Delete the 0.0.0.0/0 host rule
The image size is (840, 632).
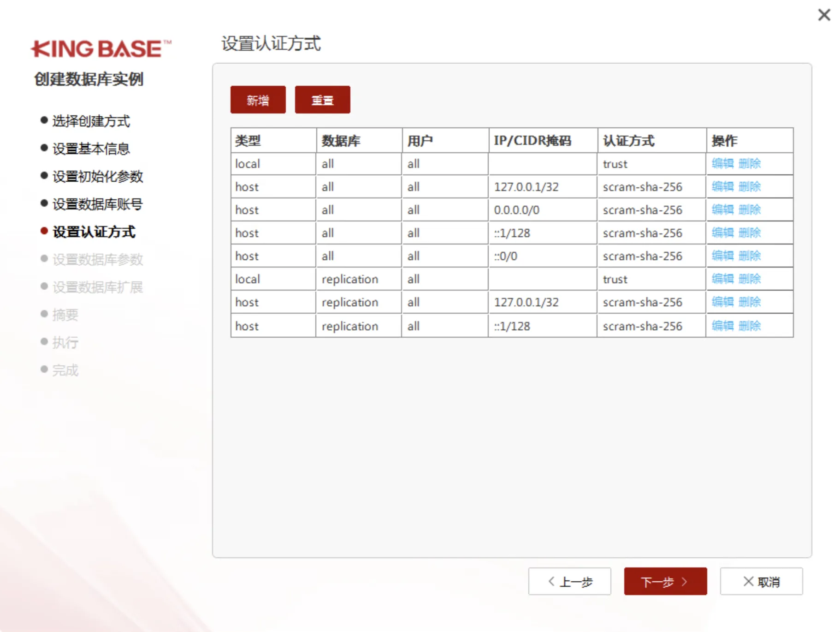pos(750,210)
